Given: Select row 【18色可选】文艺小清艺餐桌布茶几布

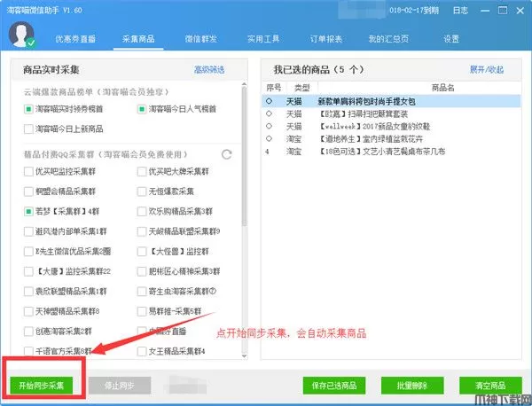Looking at the screenshot, I should (392, 152).
